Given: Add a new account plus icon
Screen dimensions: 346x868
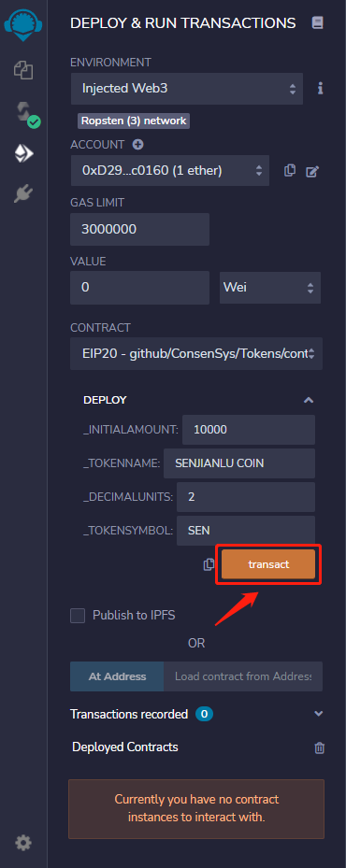Looking at the screenshot, I should pyautogui.click(x=138, y=145).
